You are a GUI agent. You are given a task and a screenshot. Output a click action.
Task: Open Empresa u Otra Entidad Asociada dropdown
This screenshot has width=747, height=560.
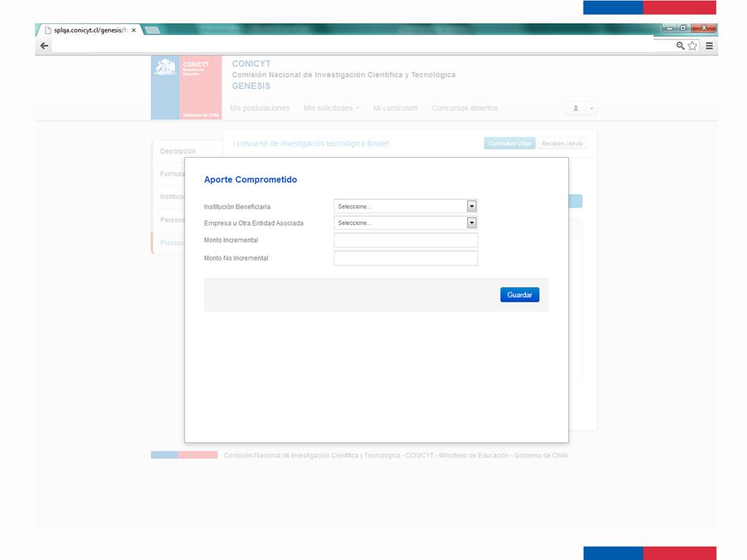coord(405,223)
